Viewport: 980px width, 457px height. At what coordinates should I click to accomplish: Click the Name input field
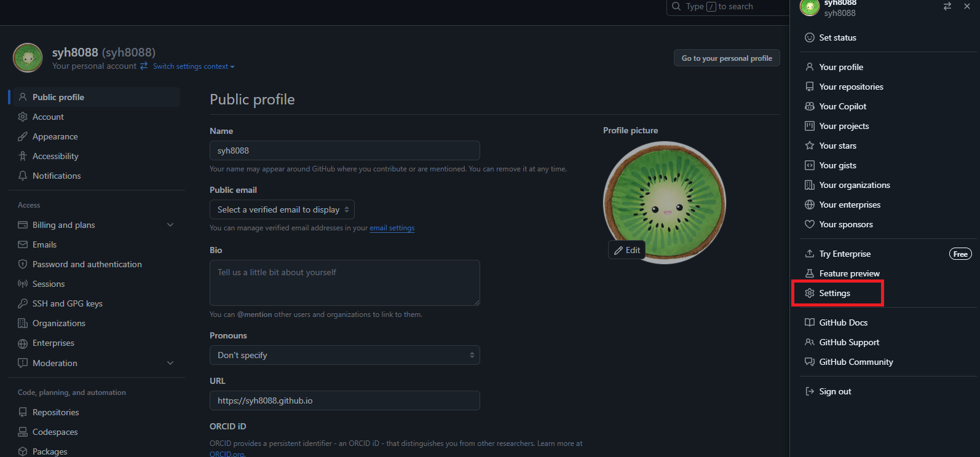(x=345, y=150)
